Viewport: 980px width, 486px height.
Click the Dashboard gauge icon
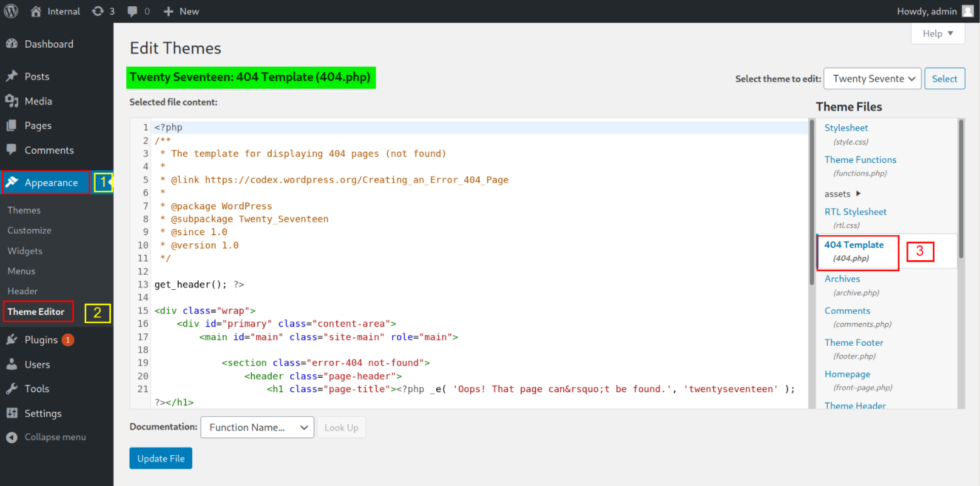pyautogui.click(x=12, y=44)
